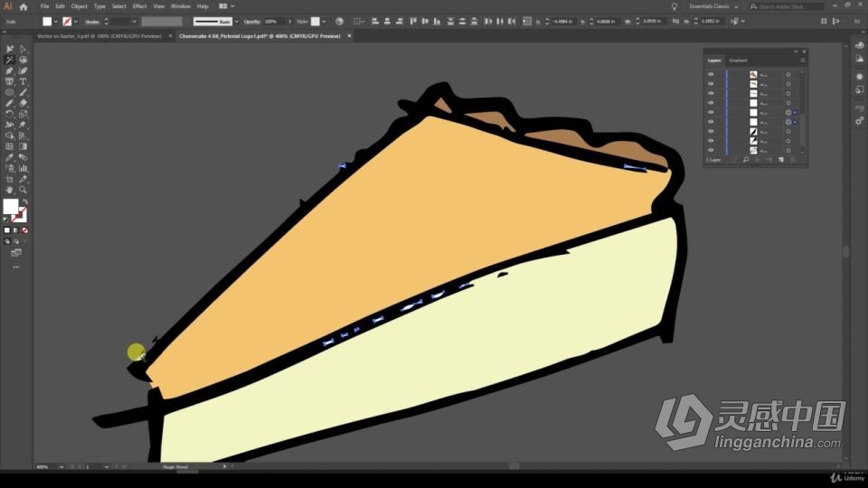This screenshot has width=868, height=488.
Task: Switch to the Vector vs Raster document tab
Action: [x=99, y=36]
